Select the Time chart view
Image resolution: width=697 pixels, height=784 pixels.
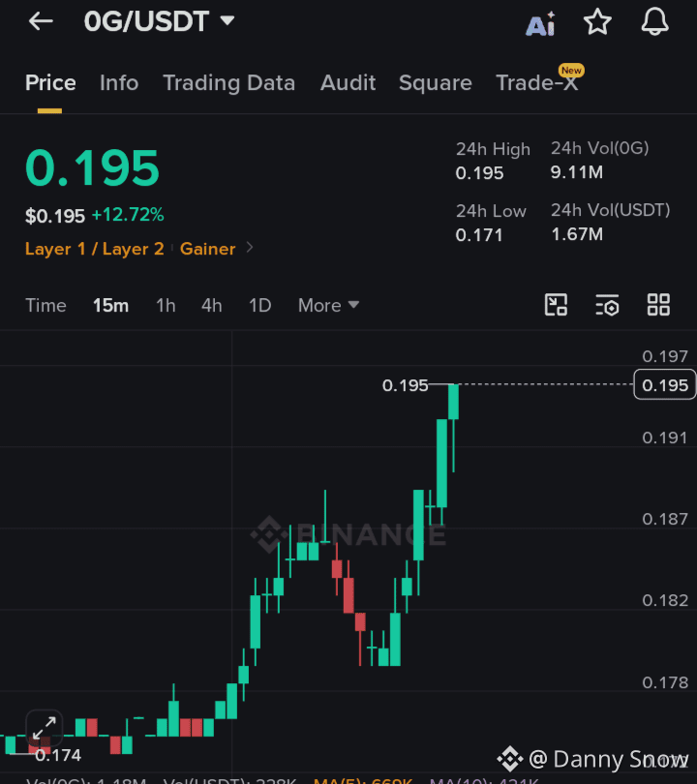(45, 305)
